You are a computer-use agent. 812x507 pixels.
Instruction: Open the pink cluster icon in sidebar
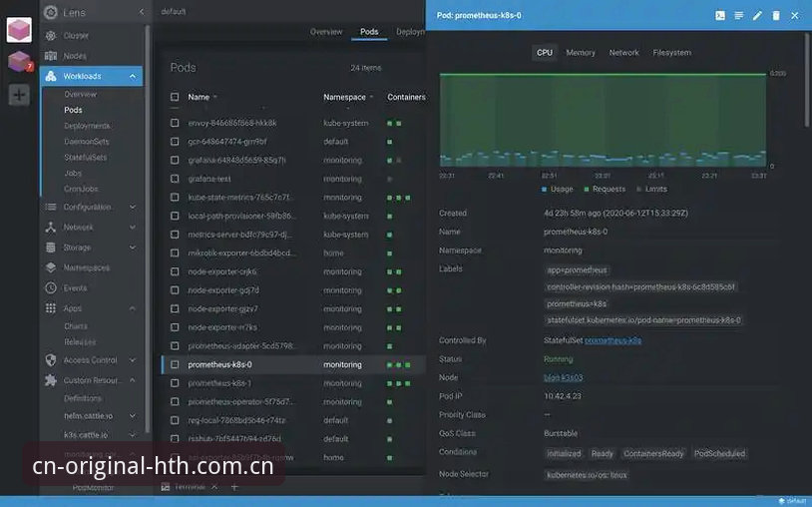[19, 30]
